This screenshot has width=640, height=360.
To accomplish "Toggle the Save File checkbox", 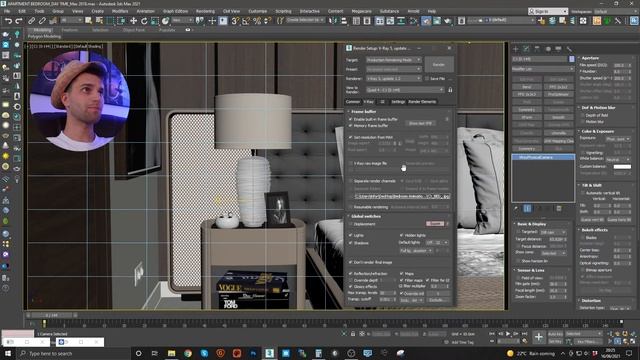I will pyautogui.click(x=427, y=78).
